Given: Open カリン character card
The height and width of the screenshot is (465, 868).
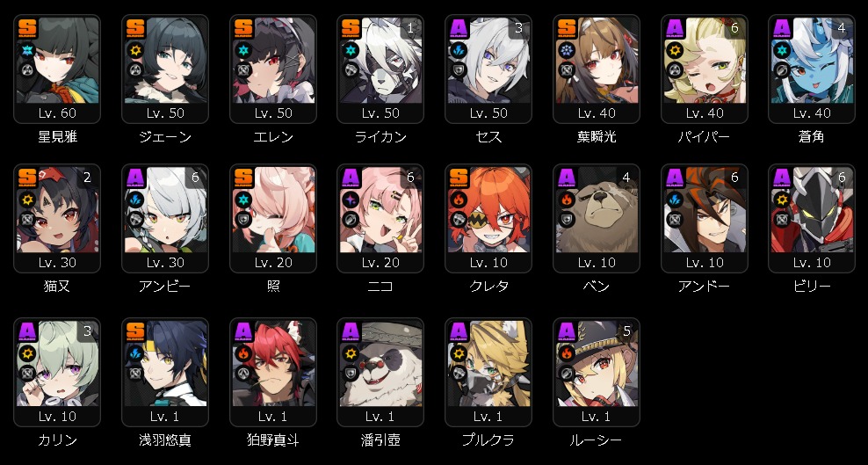Looking at the screenshot, I should [x=57, y=373].
